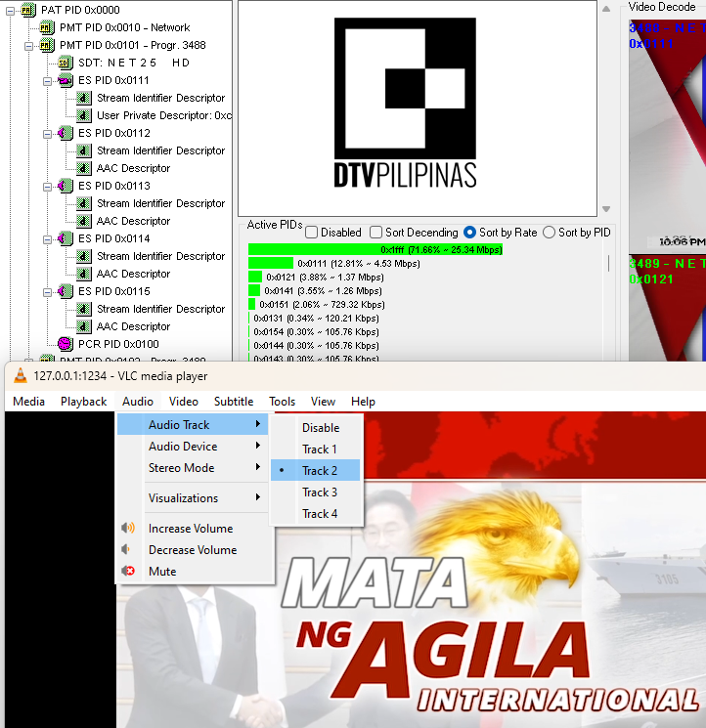706x728 pixels.
Task: Click the audio speaker icon for ES PID 0x0112
Action: [x=66, y=133]
